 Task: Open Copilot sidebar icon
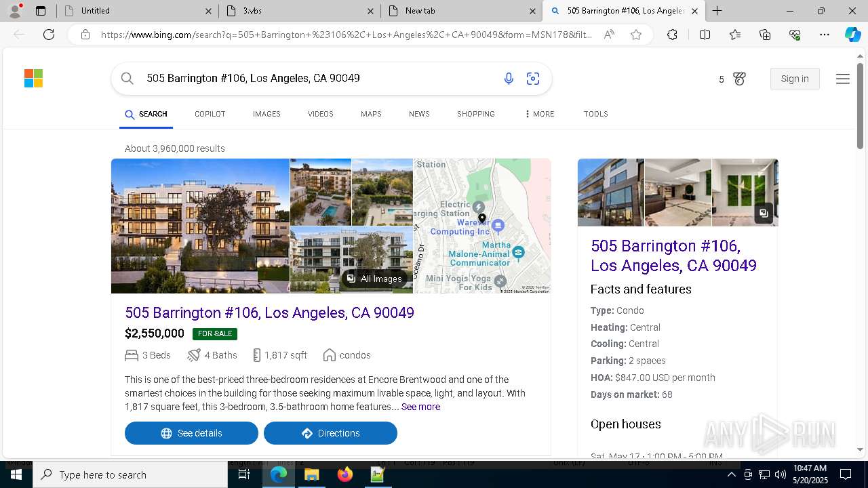[852, 35]
